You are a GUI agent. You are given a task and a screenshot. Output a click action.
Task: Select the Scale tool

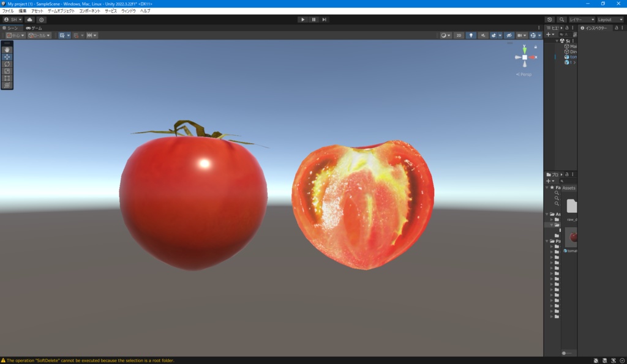pyautogui.click(x=7, y=71)
